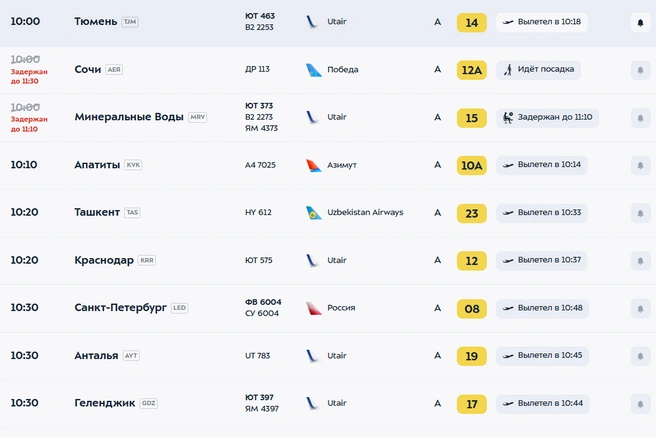
Task: Toggle notification bell for Тюмень flight
Action: pyautogui.click(x=640, y=23)
